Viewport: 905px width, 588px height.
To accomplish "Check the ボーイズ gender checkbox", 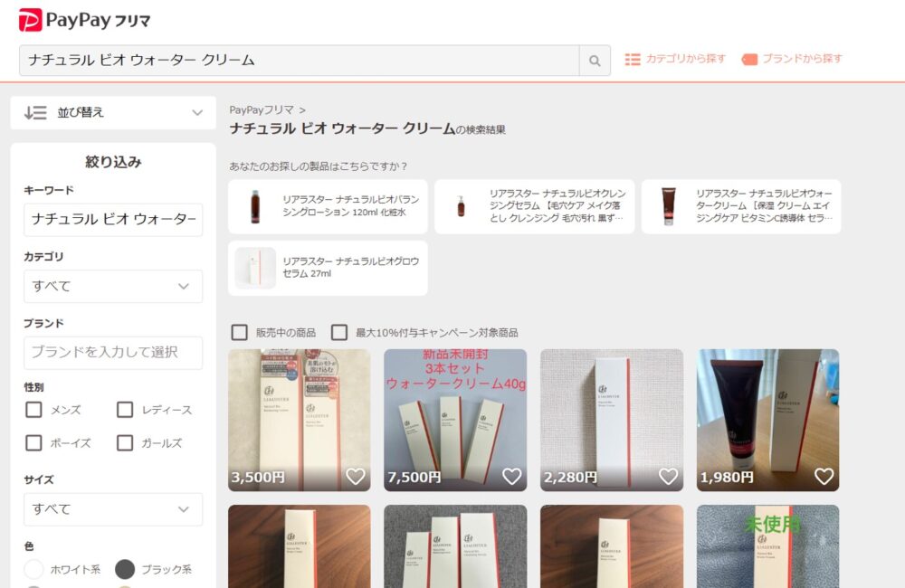I will tap(34, 442).
